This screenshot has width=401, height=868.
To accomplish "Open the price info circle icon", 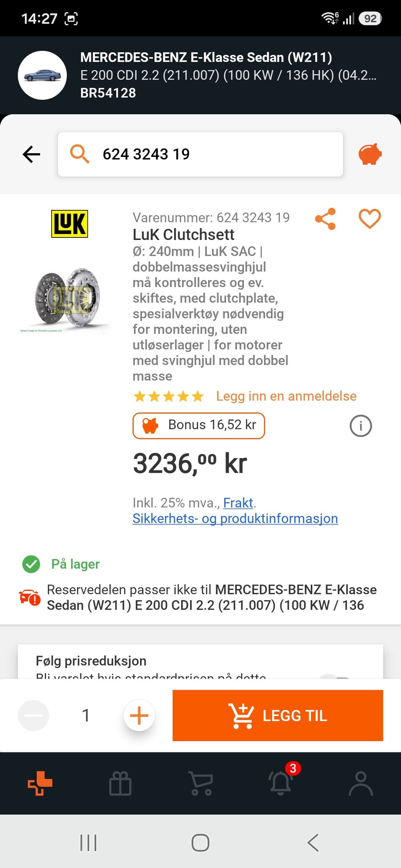I will pos(360,426).
